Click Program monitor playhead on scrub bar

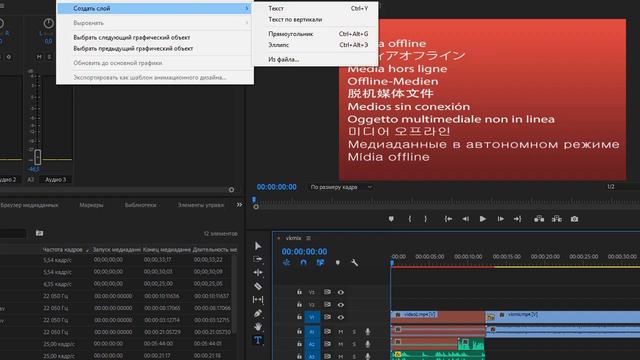(254, 200)
